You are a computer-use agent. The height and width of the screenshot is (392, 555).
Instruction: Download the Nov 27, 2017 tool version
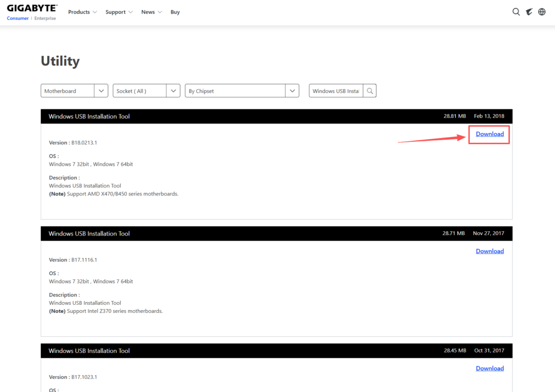(x=489, y=251)
